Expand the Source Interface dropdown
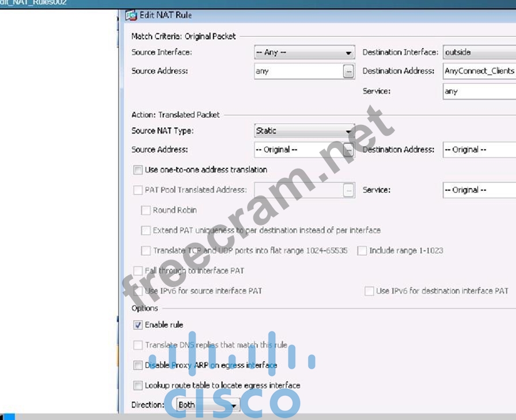This screenshot has height=420, width=516. coord(348,53)
